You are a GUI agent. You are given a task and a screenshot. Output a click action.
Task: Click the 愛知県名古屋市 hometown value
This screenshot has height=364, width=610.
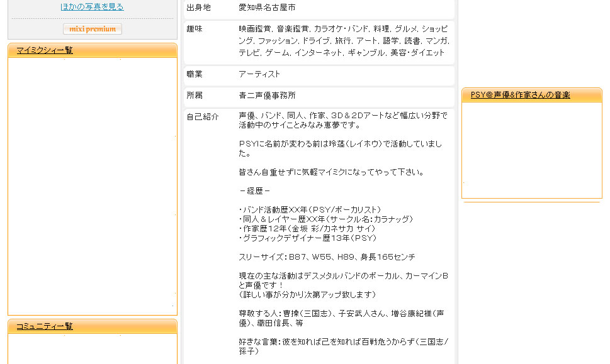(x=266, y=8)
